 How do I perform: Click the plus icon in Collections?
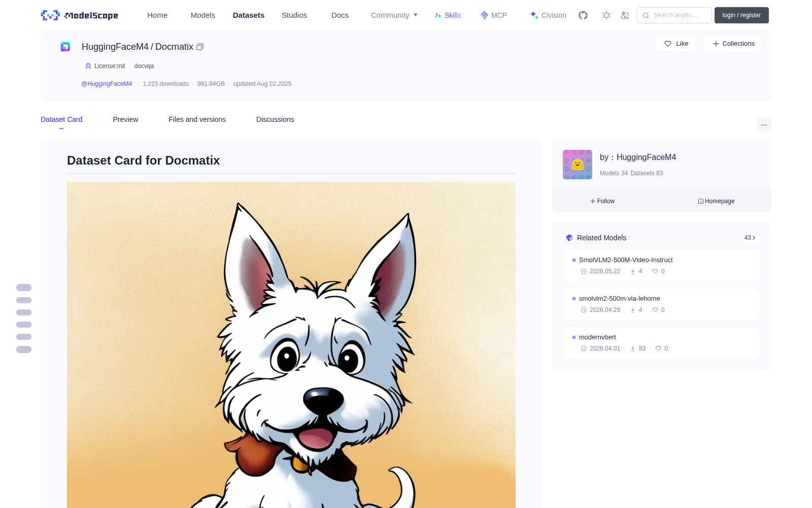pyautogui.click(x=716, y=44)
